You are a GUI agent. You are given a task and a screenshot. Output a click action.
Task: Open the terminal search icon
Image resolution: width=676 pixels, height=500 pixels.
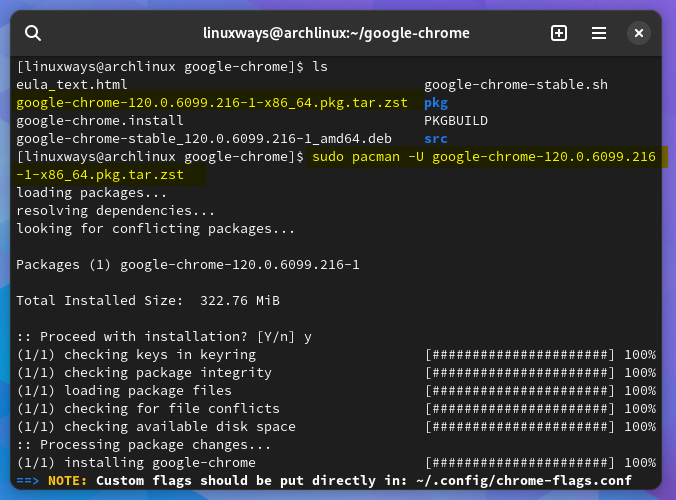tap(33, 33)
